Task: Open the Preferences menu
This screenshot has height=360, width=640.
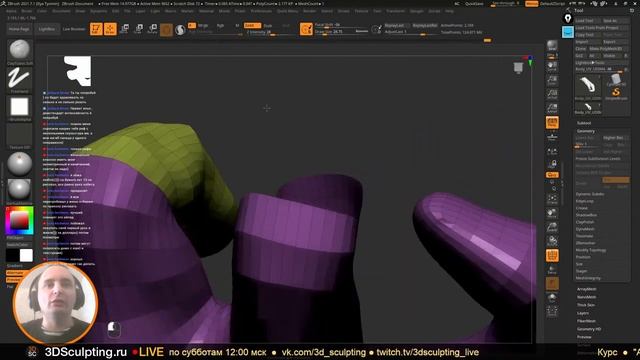Action: [261, 11]
